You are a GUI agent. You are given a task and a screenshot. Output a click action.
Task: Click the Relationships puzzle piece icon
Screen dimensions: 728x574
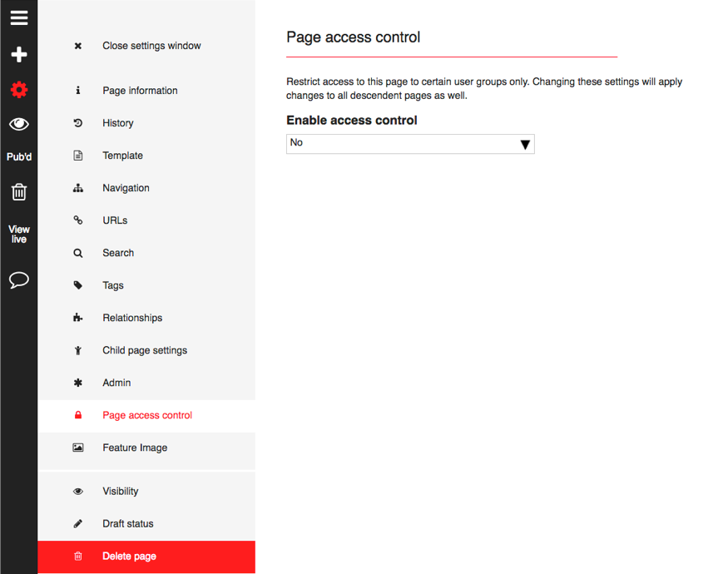[x=78, y=318]
